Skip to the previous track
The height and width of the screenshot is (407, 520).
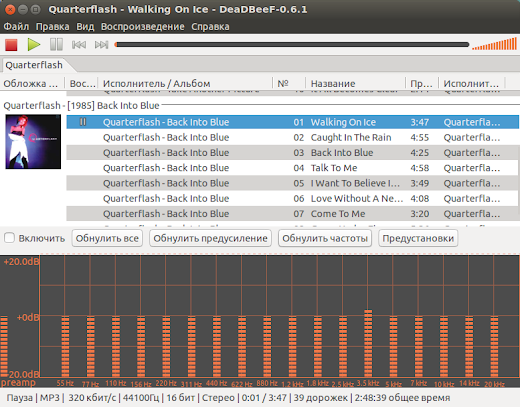click(x=79, y=45)
